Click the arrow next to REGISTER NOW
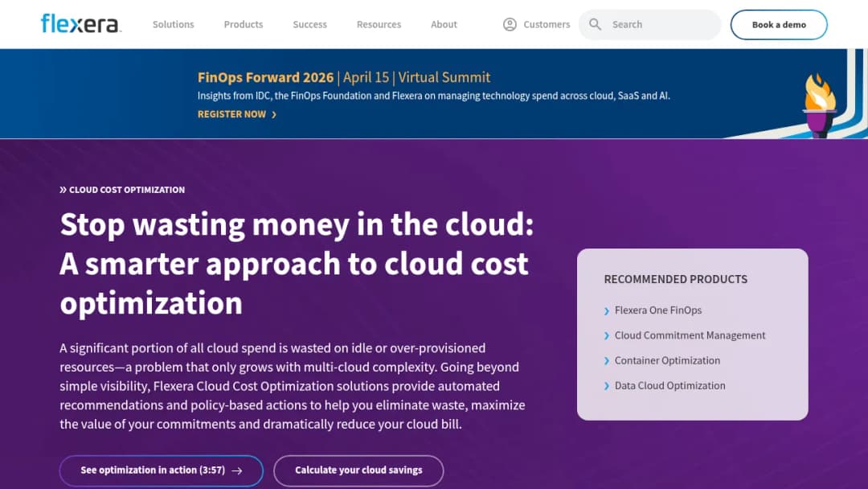 tap(273, 115)
